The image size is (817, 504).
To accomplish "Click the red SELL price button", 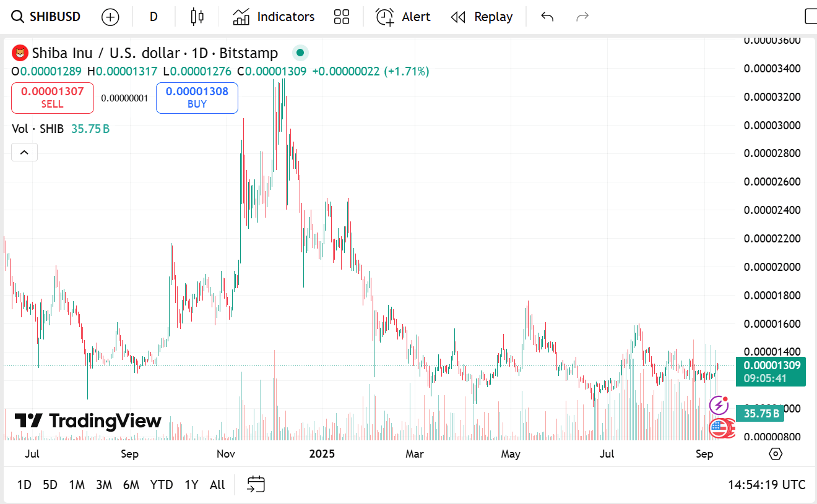I will coord(53,98).
